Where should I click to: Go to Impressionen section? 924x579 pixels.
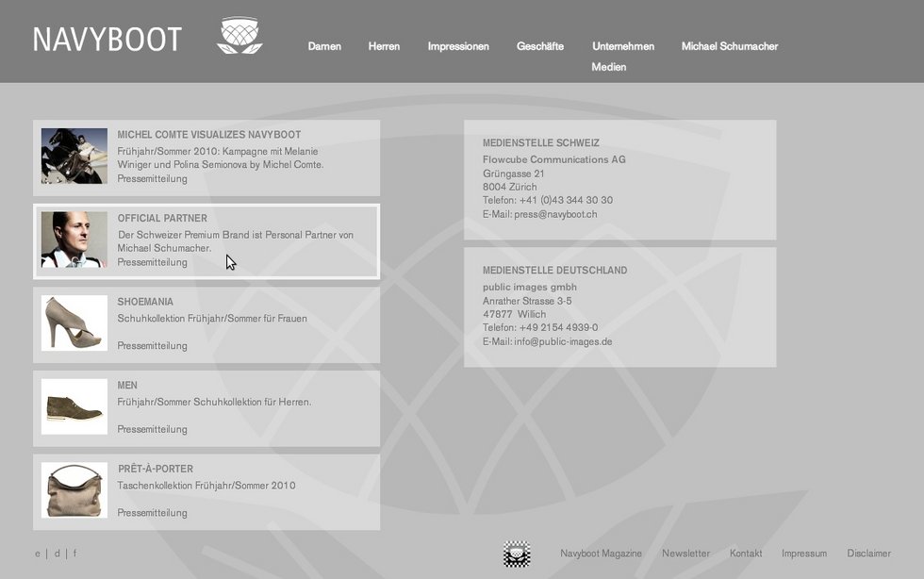point(458,46)
